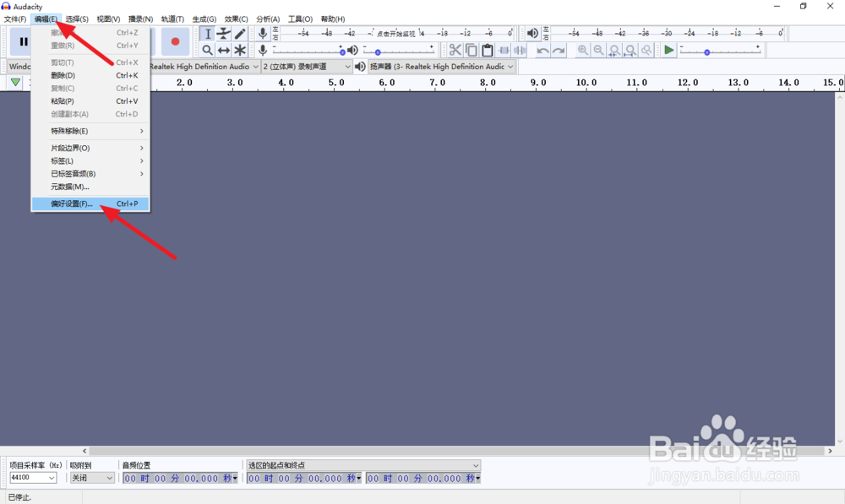The height and width of the screenshot is (504, 845).
Task: Open the 选择(S) menu
Action: [77, 19]
